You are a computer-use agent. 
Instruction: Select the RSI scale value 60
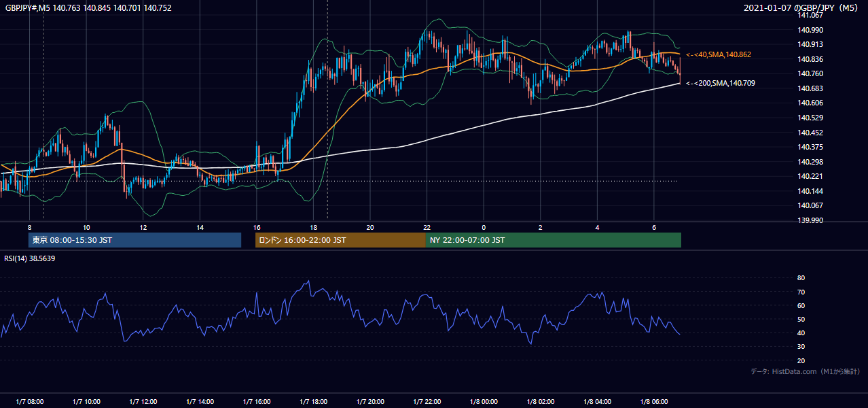[x=801, y=305]
